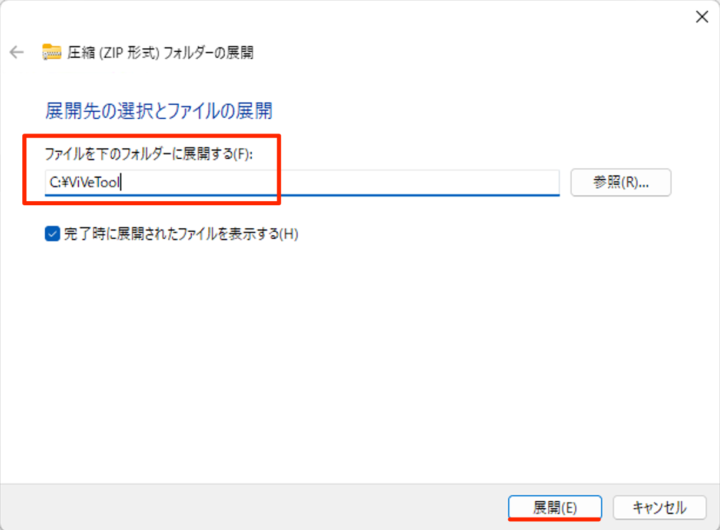Screen dimensions: 720x530
Task: Click the word ZIP in the window title
Action: (112, 53)
